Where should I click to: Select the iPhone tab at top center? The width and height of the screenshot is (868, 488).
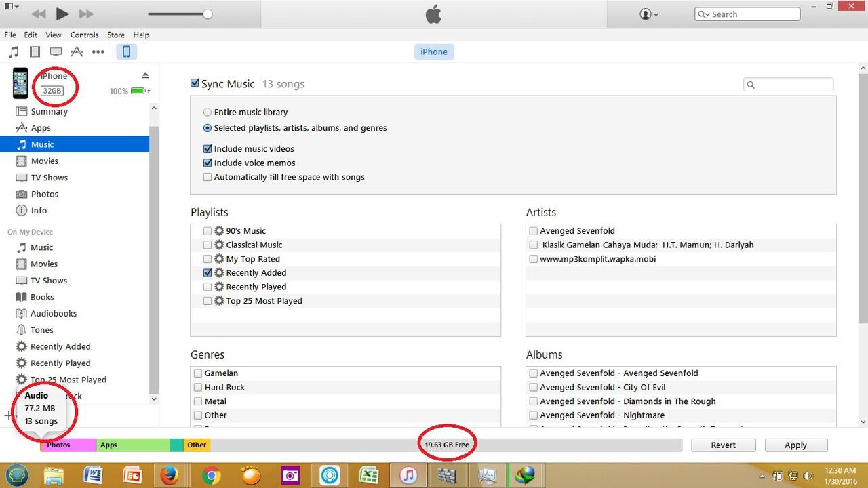coord(434,52)
